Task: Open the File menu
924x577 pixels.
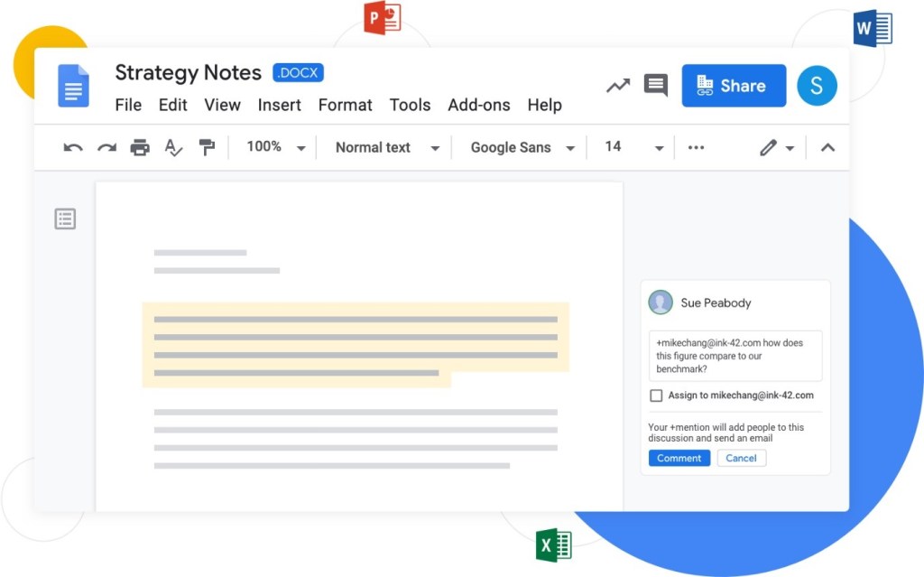Action: [128, 105]
